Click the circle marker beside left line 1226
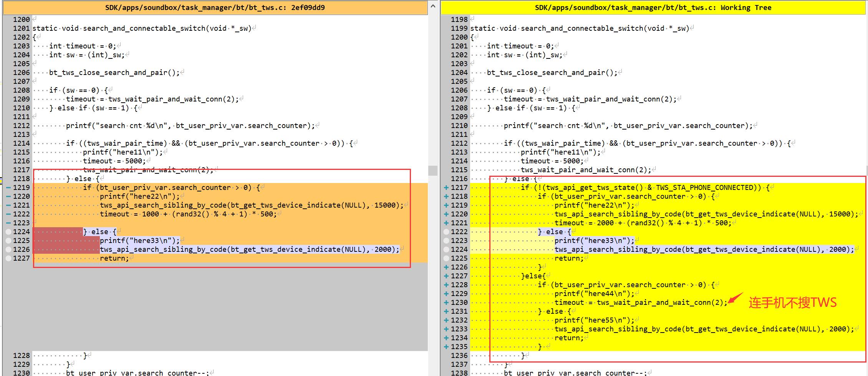The width and height of the screenshot is (868, 376). (x=8, y=250)
